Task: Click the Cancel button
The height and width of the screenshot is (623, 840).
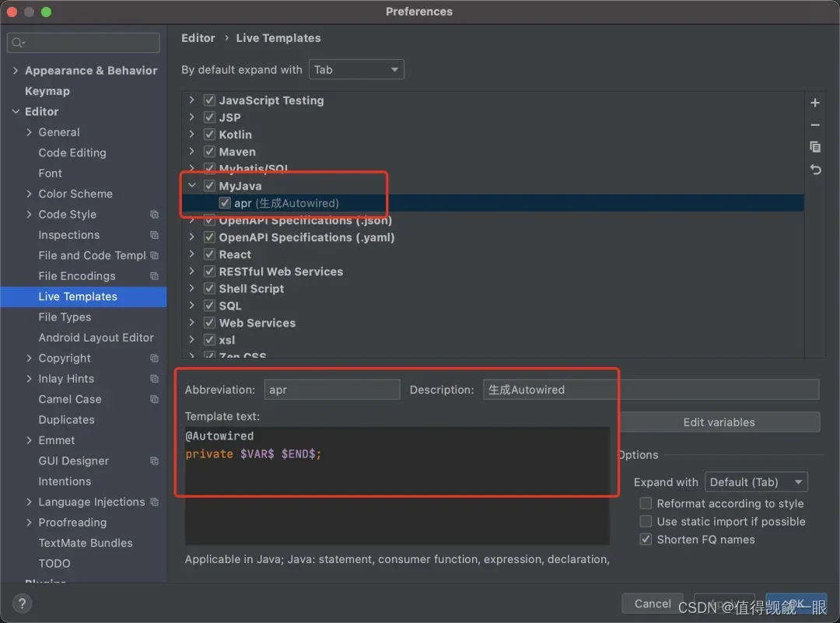Action: tap(653, 604)
